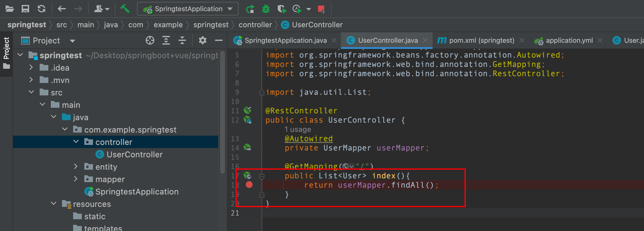The height and width of the screenshot is (231, 644).
Task: Collapse the main folder
Action: [x=42, y=105]
